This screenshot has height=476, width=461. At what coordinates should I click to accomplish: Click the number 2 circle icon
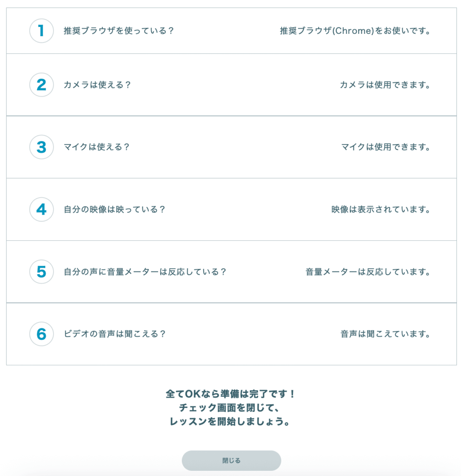(x=41, y=85)
